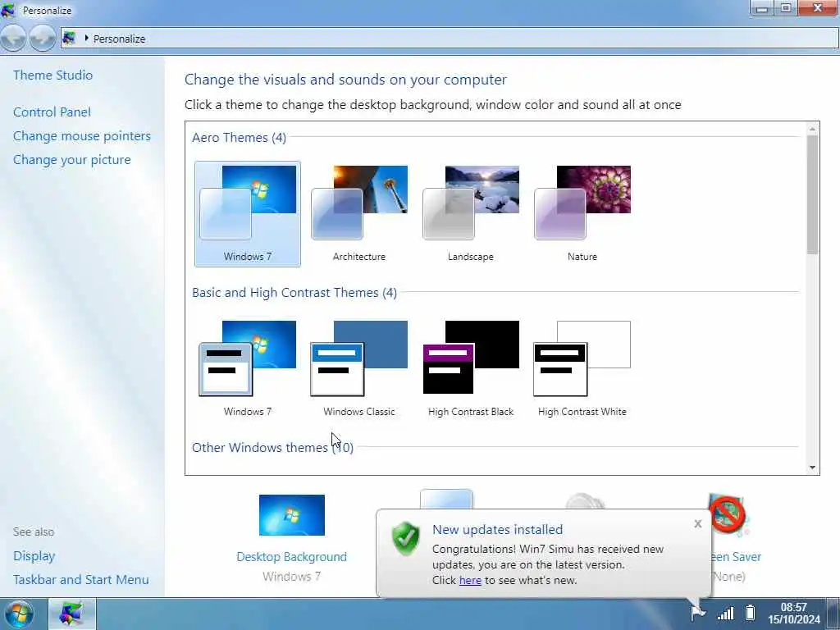This screenshot has width=840, height=630.
Task: Click the 'New updates installed' title
Action: [498, 529]
